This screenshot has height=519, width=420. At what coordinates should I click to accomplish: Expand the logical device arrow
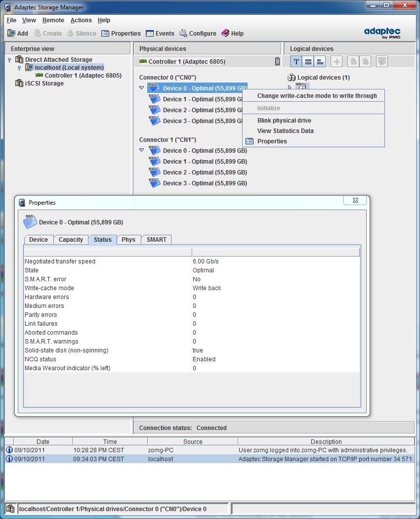click(290, 87)
